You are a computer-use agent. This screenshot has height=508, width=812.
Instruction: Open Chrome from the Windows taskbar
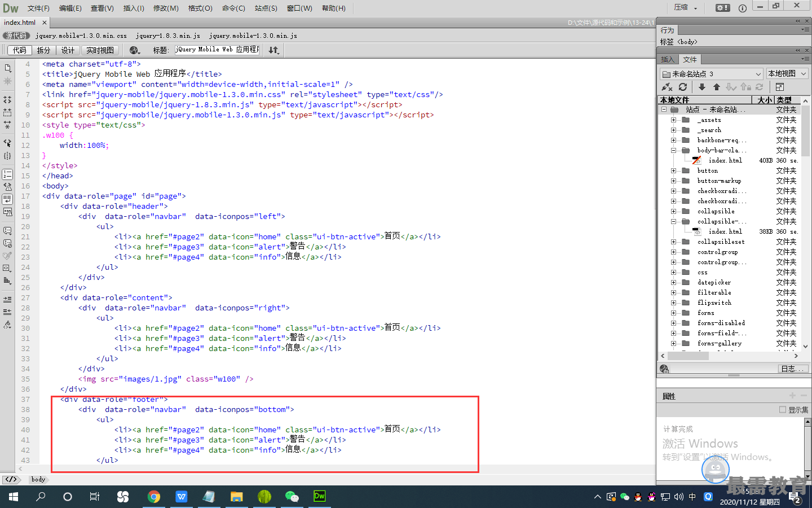pyautogui.click(x=153, y=497)
